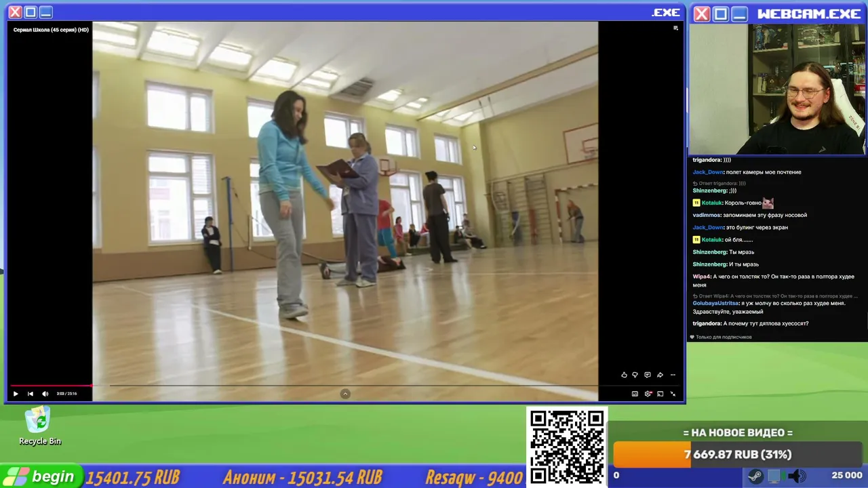Image resolution: width=868 pixels, height=488 pixels.
Task: Mute the video player volume
Action: [x=45, y=394]
